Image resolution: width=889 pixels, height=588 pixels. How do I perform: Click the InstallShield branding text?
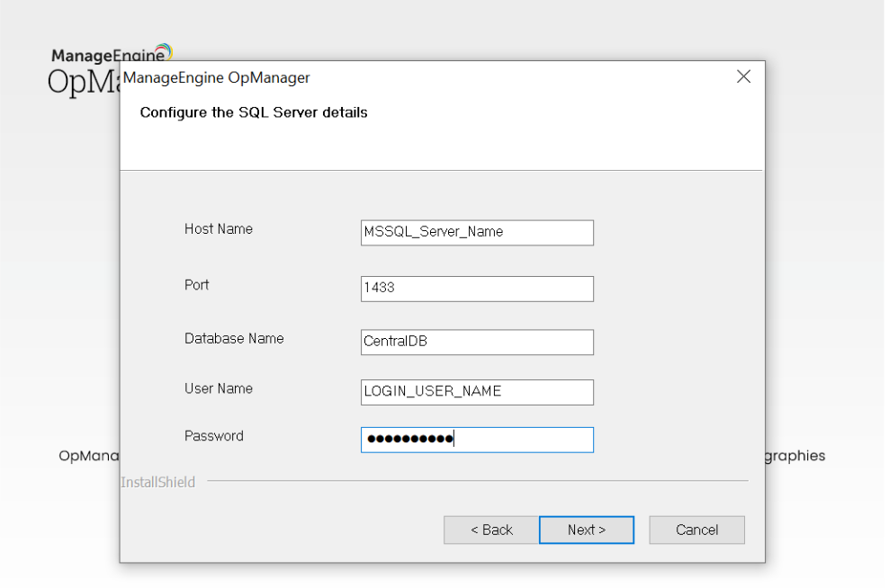tap(157, 483)
